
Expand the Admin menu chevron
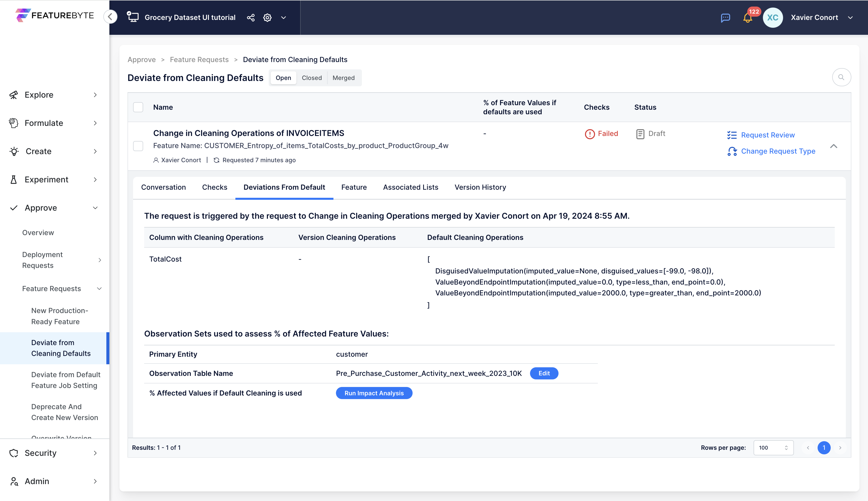click(95, 481)
